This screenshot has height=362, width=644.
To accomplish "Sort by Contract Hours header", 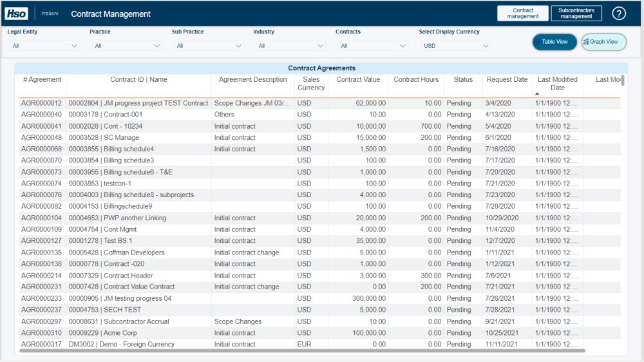I will click(416, 80).
